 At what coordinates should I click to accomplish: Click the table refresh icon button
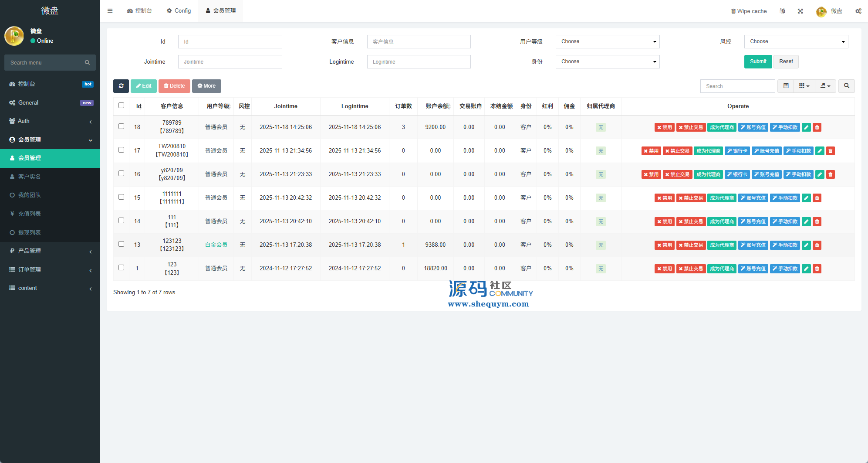[x=121, y=86]
